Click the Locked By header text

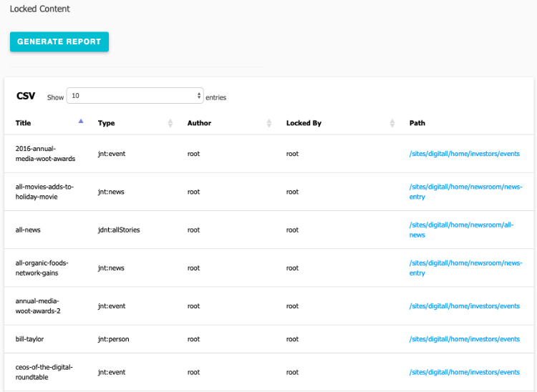304,123
